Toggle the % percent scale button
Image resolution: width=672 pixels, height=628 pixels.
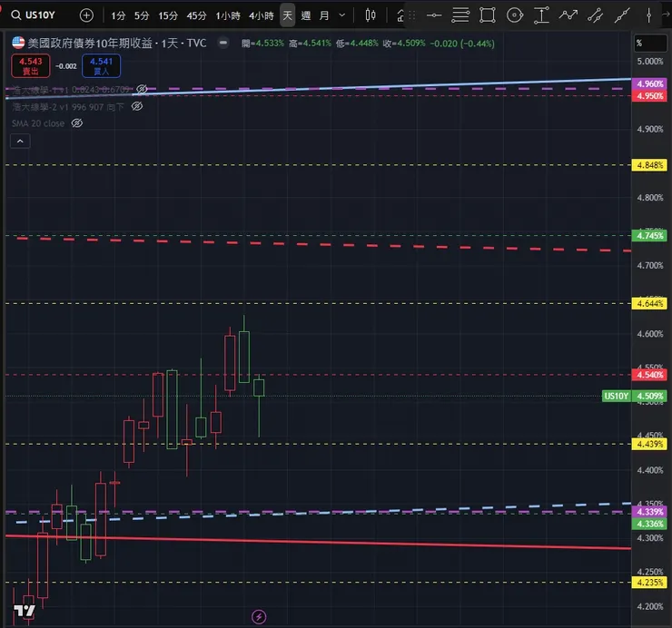pos(650,43)
